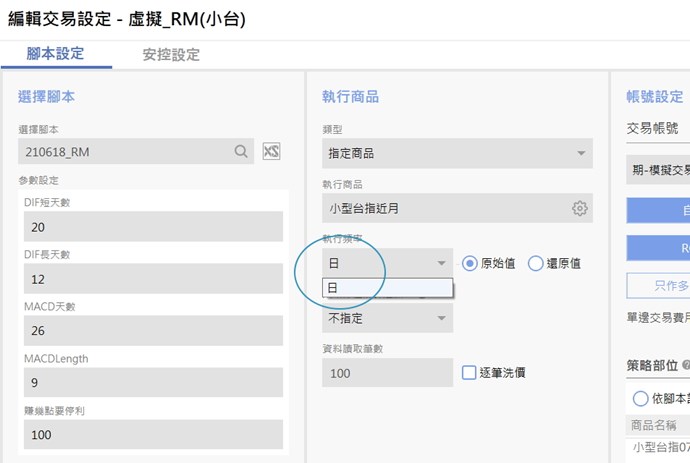Image resolution: width=690 pixels, height=463 pixels.
Task: Select the 小型台指 row in strategy table
Action: tap(660, 448)
